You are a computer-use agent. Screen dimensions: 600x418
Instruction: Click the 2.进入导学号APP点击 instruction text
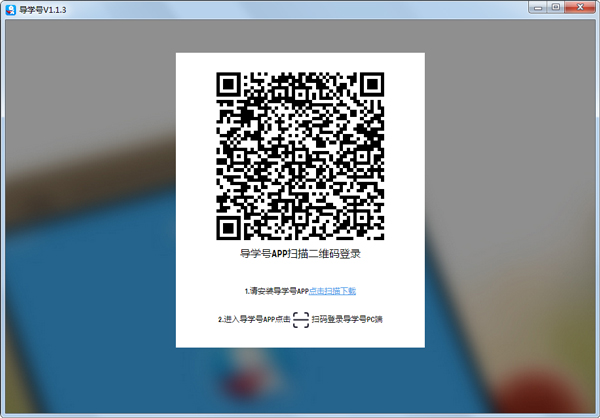pos(254,319)
